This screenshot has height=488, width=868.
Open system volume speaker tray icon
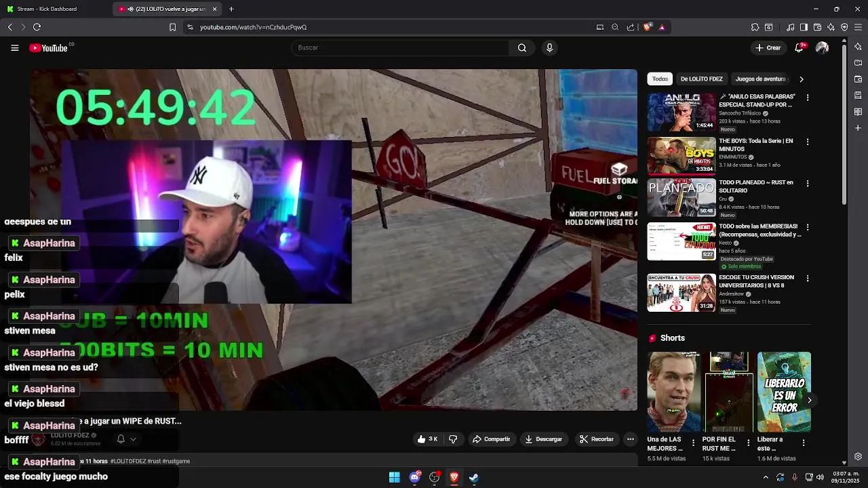click(821, 477)
